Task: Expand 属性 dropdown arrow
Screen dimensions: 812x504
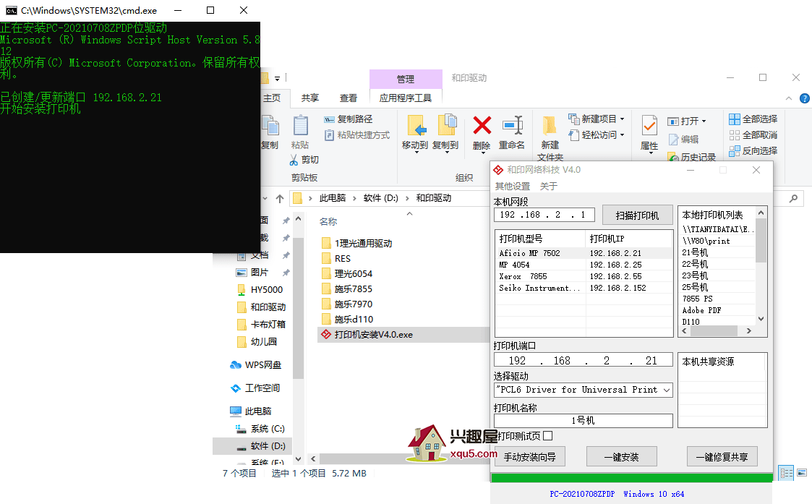Action: [650, 153]
